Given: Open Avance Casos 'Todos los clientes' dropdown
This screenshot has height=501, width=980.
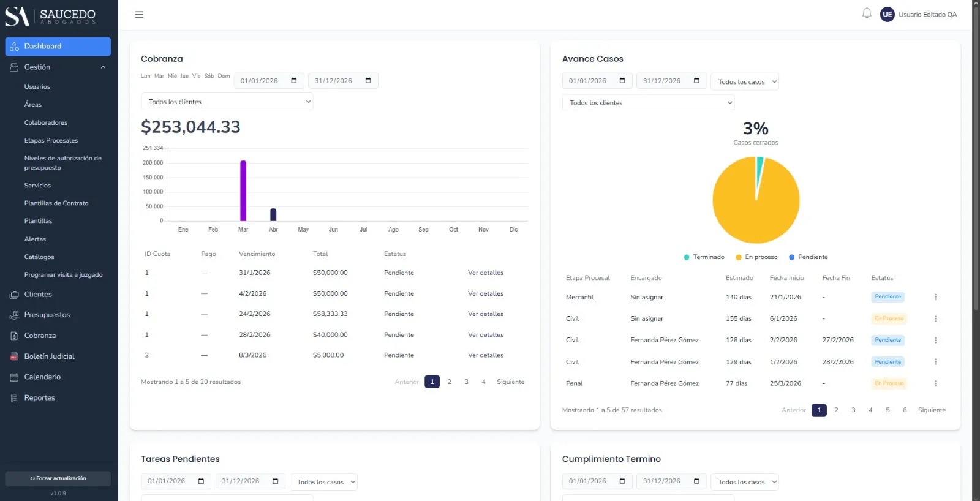Looking at the screenshot, I should tap(648, 103).
